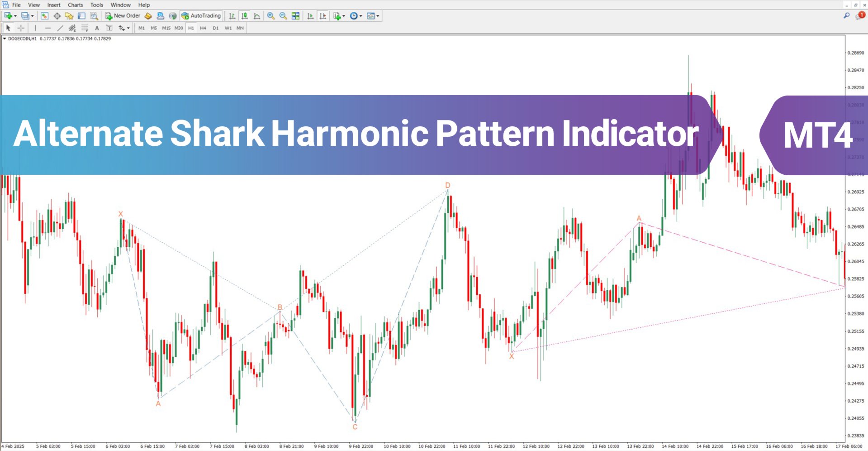Toggle the AutoTrading button
868x451 pixels.
click(201, 16)
